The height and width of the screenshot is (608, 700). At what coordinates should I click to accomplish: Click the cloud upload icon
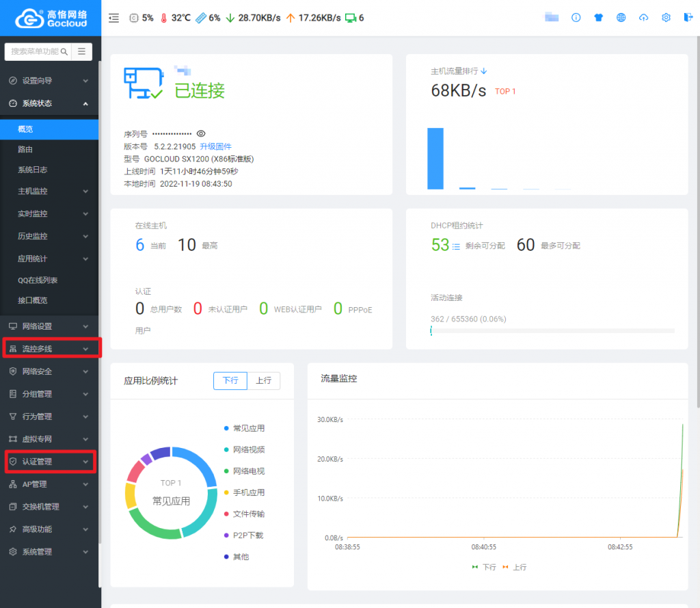[643, 18]
